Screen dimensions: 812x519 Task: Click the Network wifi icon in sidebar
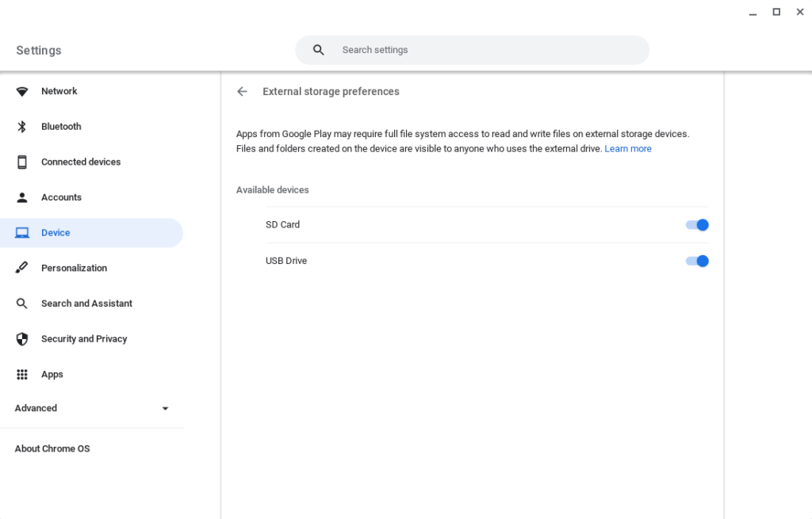[x=21, y=92]
